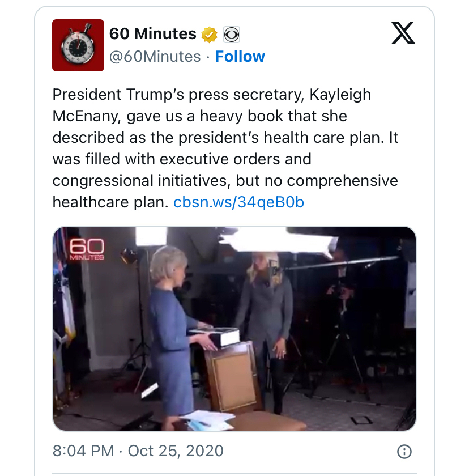469x476 pixels.
Task: Click the 60 Minutes stopwatch avatar
Action: coord(78,45)
